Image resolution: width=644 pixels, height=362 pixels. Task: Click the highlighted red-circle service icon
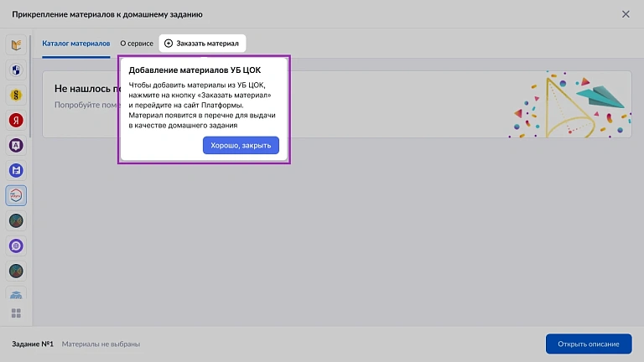(x=16, y=195)
